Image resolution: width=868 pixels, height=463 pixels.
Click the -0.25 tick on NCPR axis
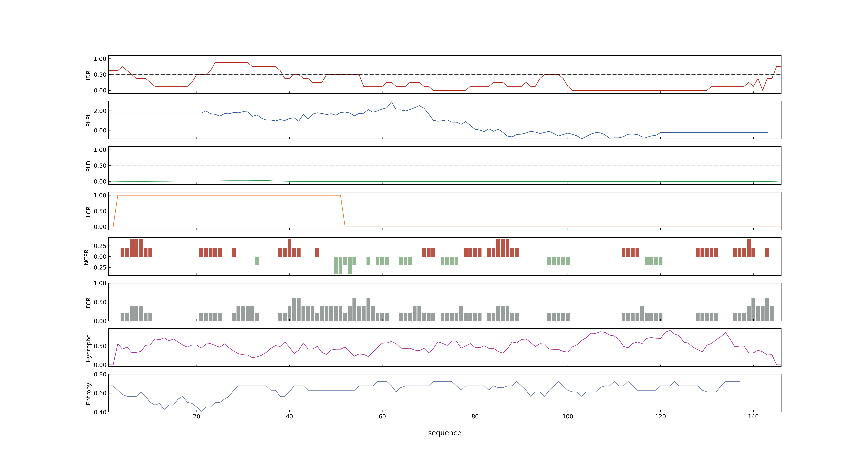pos(99,268)
